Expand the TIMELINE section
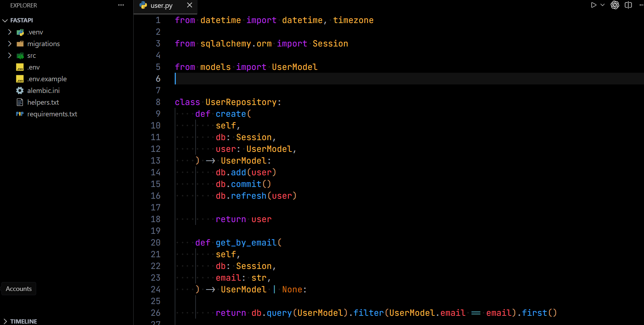 tap(23, 321)
